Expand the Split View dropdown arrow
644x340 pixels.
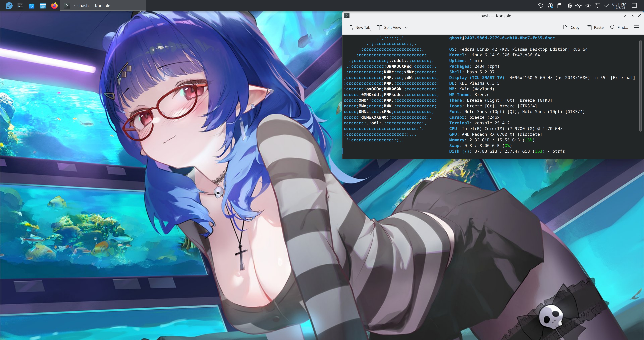point(406,28)
